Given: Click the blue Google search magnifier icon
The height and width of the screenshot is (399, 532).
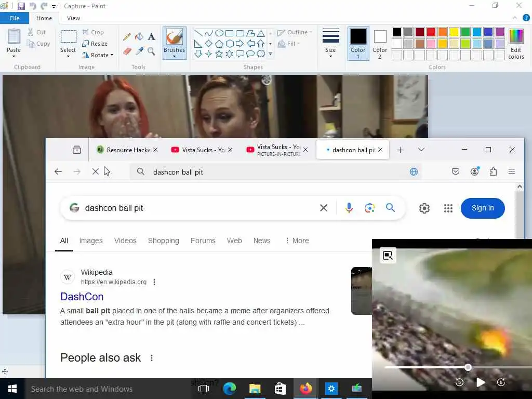Looking at the screenshot, I should point(390,208).
